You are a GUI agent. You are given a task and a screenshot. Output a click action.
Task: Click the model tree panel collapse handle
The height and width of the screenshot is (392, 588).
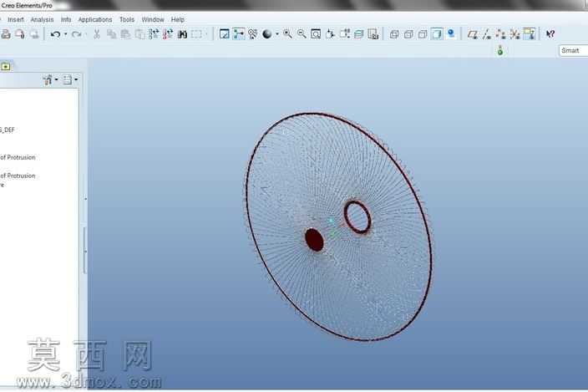tap(84, 250)
